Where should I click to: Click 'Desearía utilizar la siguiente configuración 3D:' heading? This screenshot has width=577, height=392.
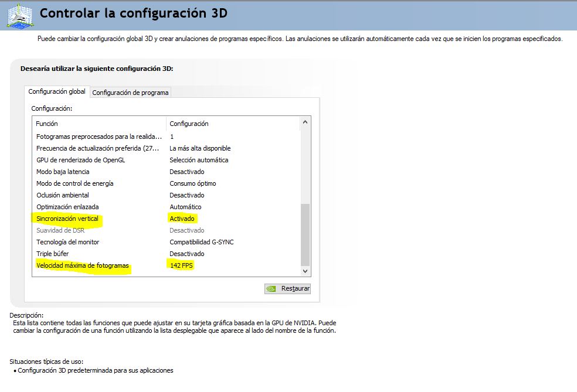click(97, 69)
